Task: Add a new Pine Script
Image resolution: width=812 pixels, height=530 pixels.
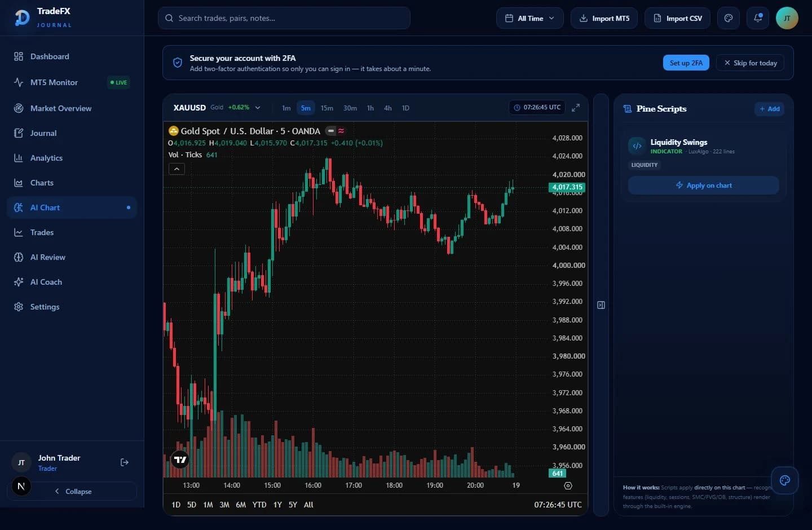Action: tap(770, 109)
